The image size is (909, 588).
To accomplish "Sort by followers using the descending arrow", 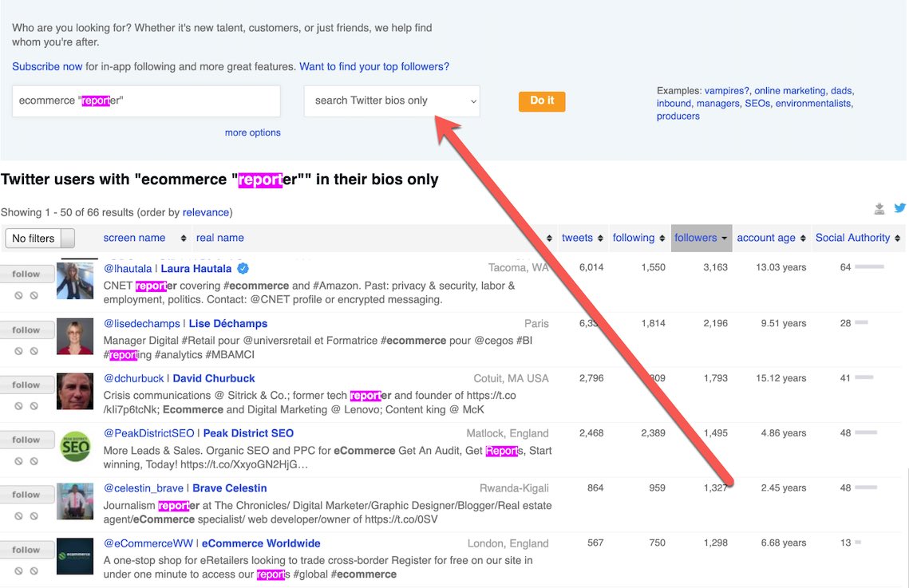I will coord(724,239).
